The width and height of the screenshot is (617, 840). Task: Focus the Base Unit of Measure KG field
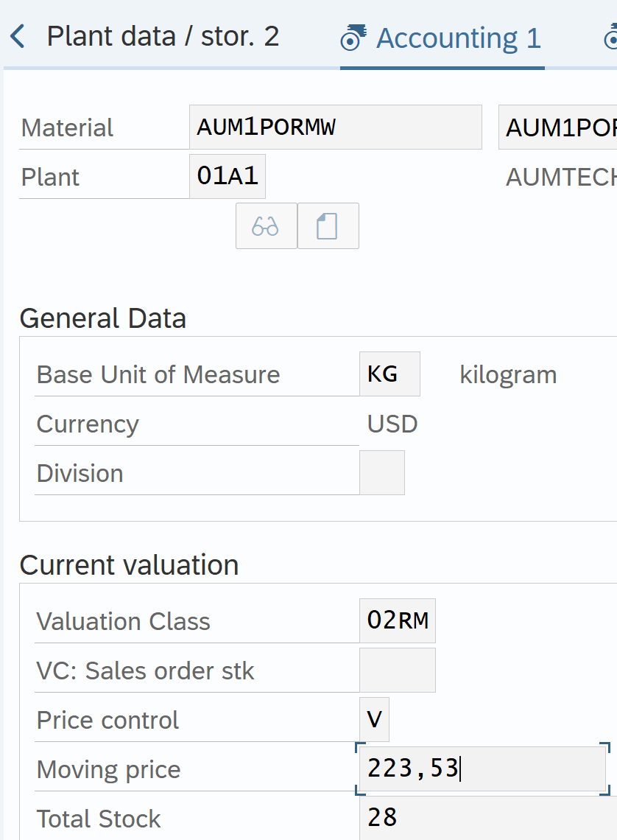click(389, 374)
